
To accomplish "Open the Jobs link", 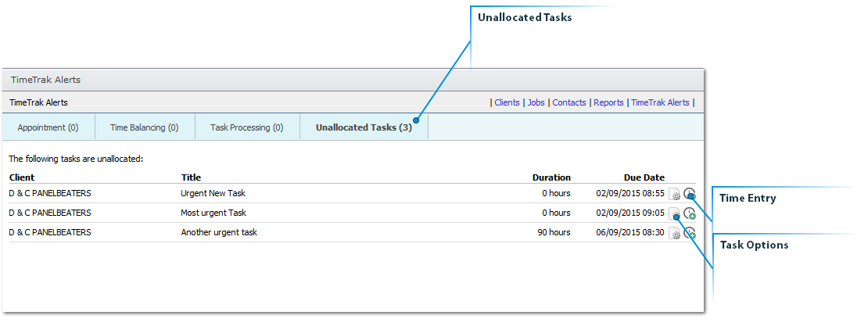I will coord(536,102).
